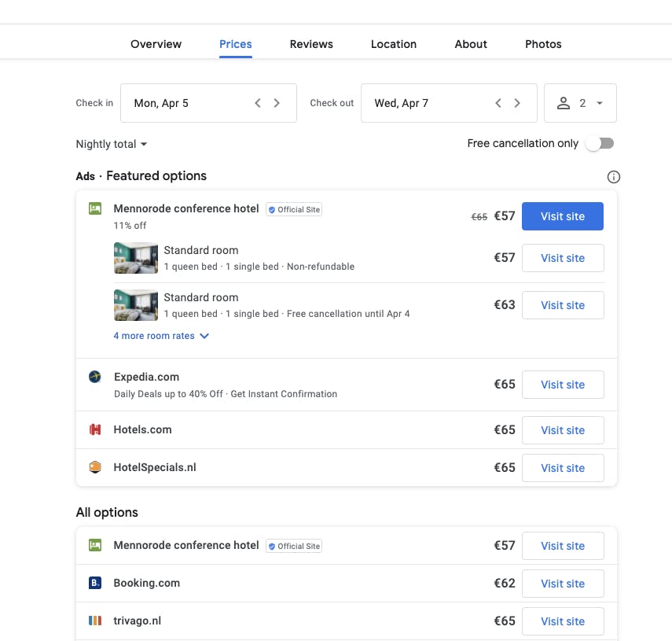672x641 pixels.
Task: Click Official Site badge under All options
Action: point(294,547)
